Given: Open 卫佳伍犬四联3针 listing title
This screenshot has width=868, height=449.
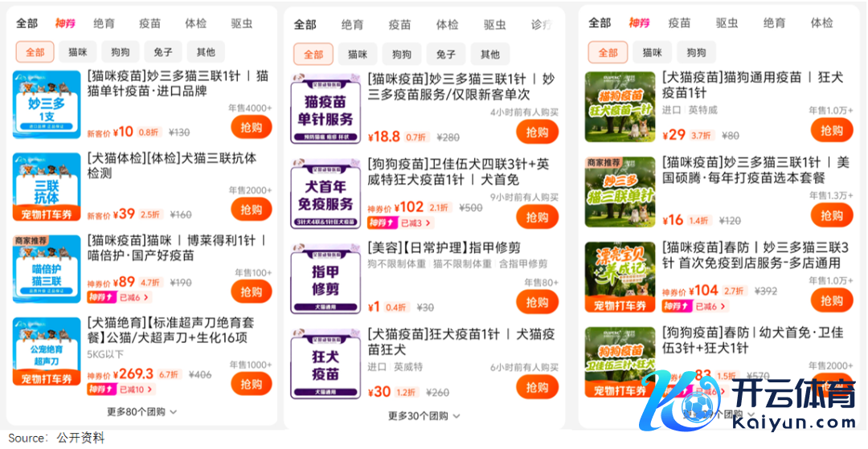Looking at the screenshot, I should click(458, 172).
